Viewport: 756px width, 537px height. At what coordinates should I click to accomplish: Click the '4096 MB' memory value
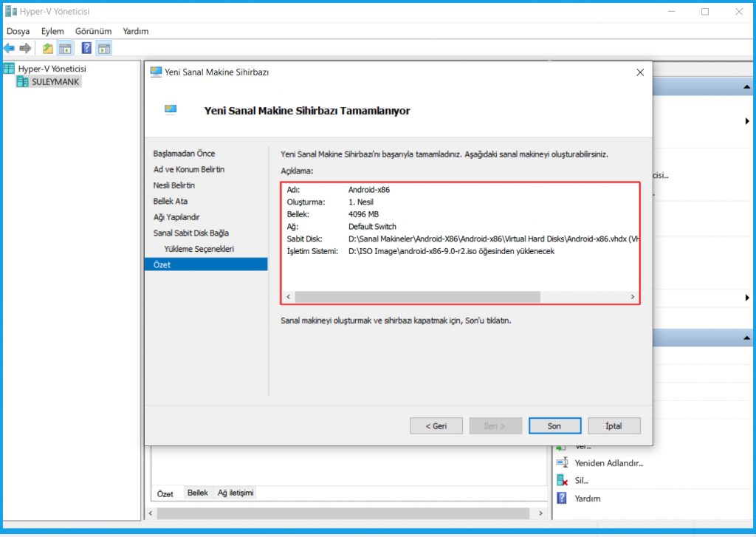point(363,214)
